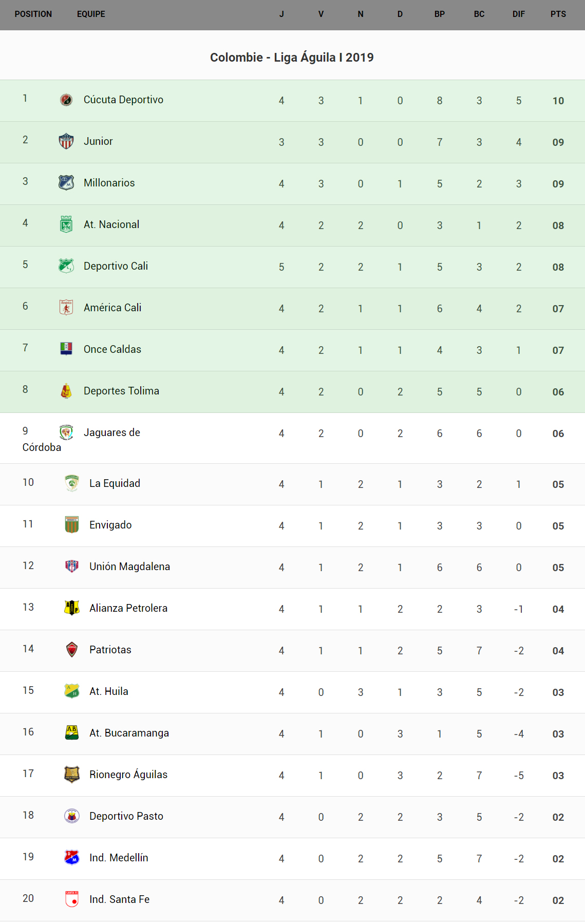Image resolution: width=585 pixels, height=924 pixels.
Task: Click the Ind. Santa Fe crest
Action: (72, 899)
